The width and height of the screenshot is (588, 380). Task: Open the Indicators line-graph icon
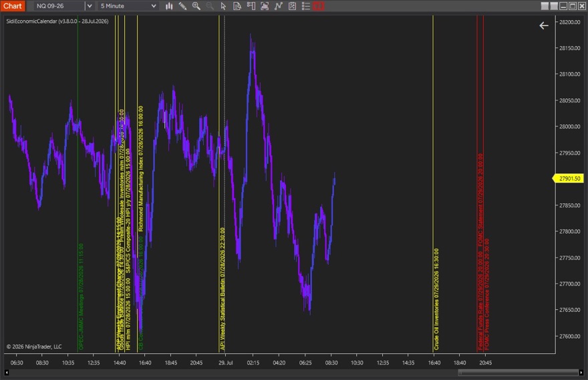[278, 6]
